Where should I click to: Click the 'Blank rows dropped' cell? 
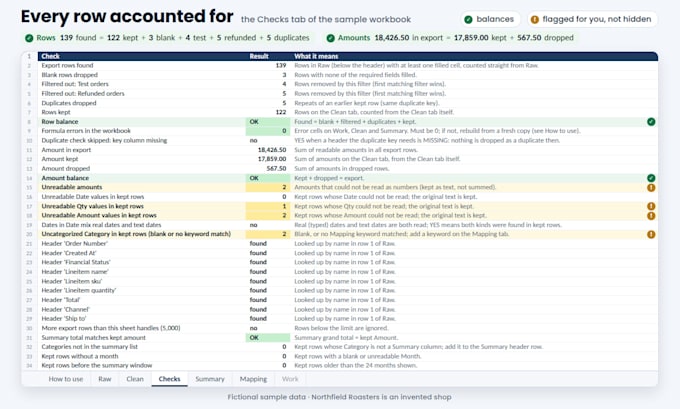pos(142,75)
